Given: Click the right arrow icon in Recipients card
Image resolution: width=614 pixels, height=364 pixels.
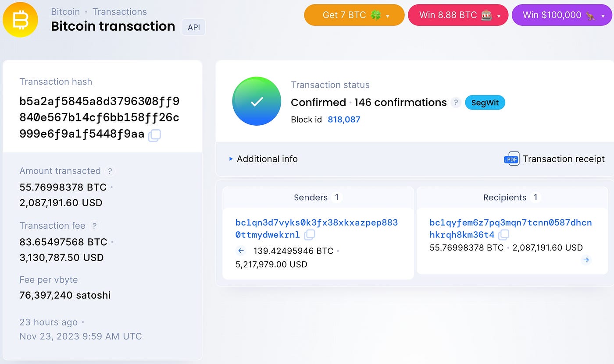Looking at the screenshot, I should [x=586, y=260].
